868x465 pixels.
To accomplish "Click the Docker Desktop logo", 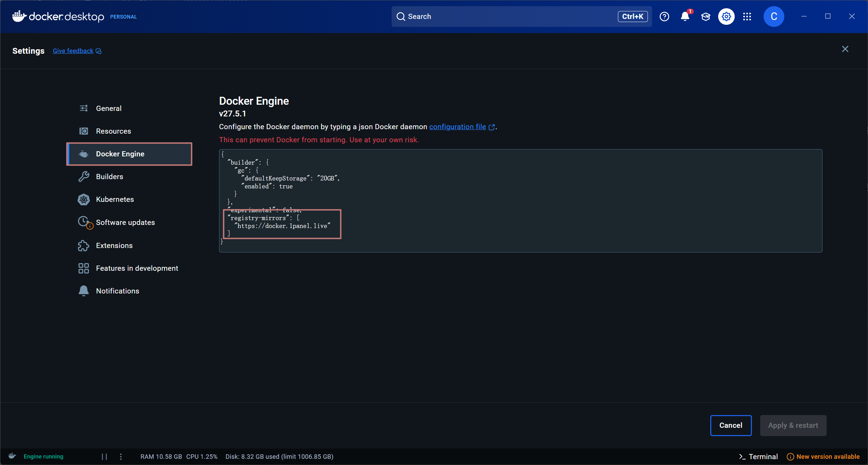I will click(x=58, y=17).
